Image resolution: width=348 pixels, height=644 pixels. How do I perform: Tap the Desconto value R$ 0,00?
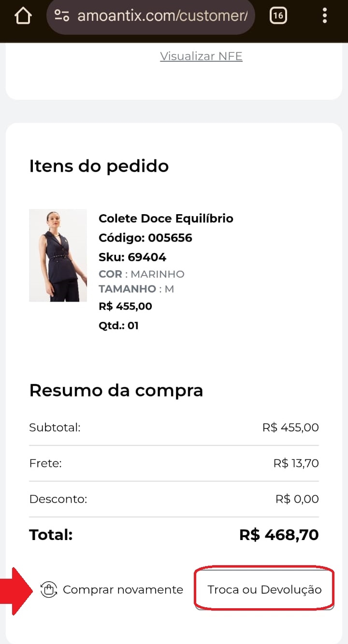[x=297, y=499]
